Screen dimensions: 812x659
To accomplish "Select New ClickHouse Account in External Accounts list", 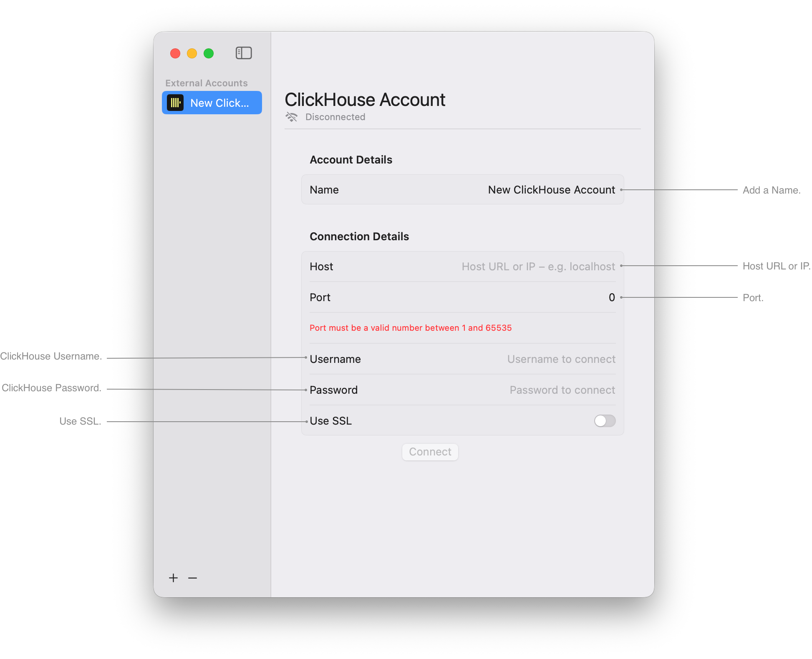I will [x=212, y=103].
